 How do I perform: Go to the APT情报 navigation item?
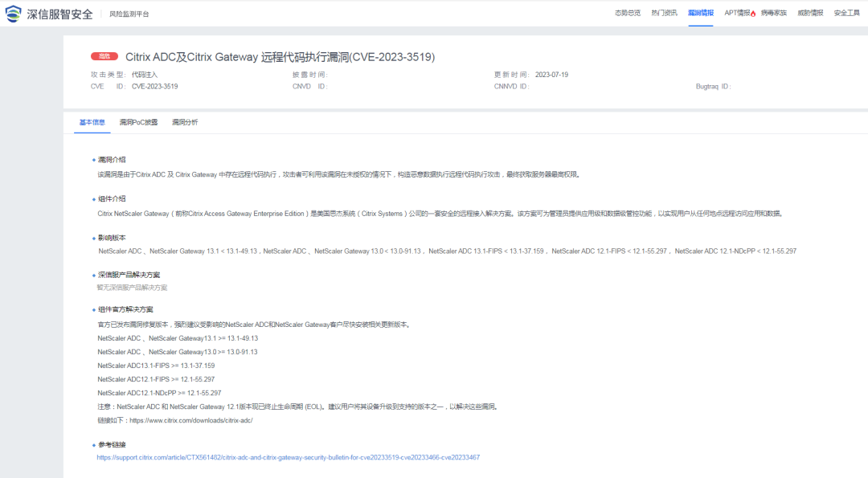coord(737,13)
